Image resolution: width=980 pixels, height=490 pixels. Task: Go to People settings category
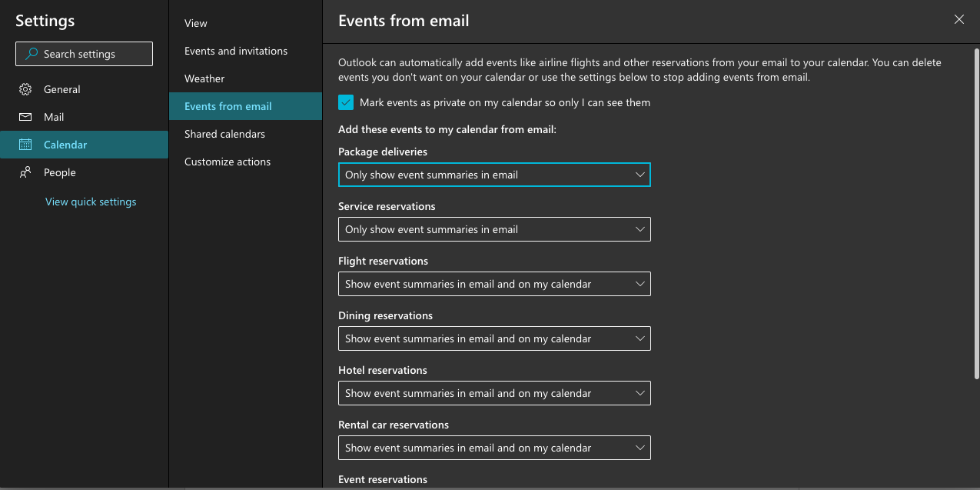click(84, 172)
